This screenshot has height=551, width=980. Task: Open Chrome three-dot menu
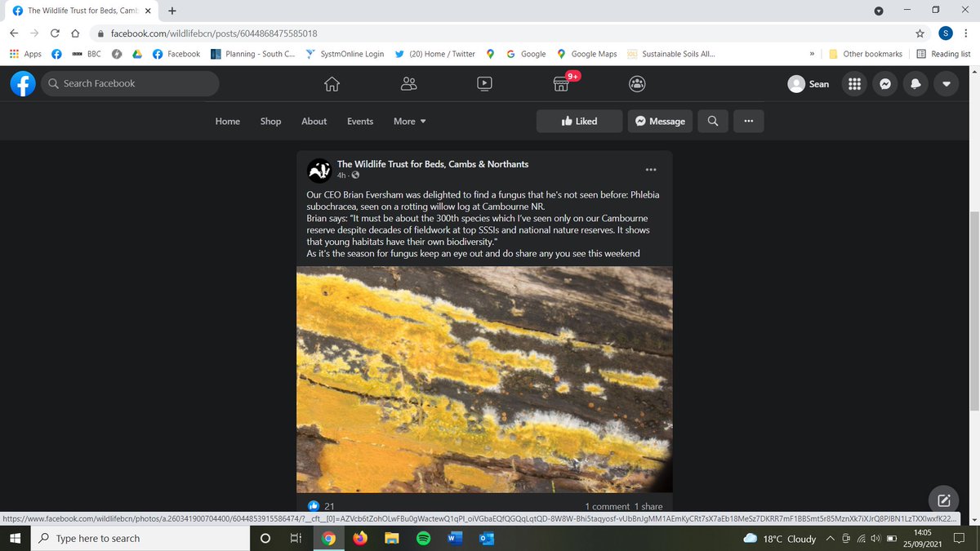point(966,33)
